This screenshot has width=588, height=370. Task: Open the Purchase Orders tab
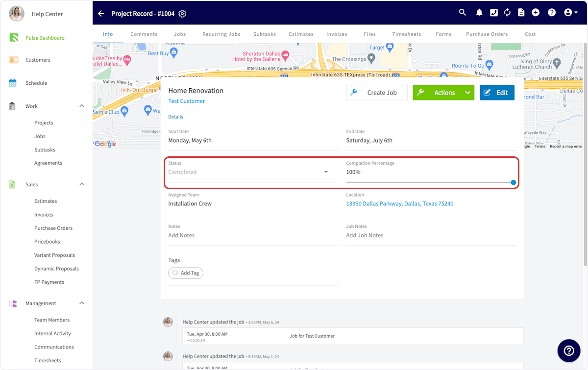(487, 34)
